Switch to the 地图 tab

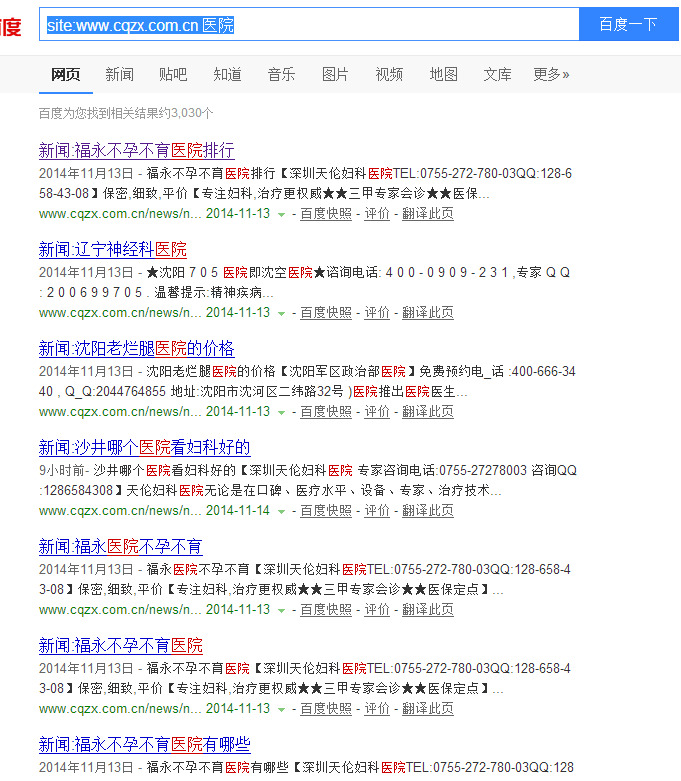tap(443, 75)
